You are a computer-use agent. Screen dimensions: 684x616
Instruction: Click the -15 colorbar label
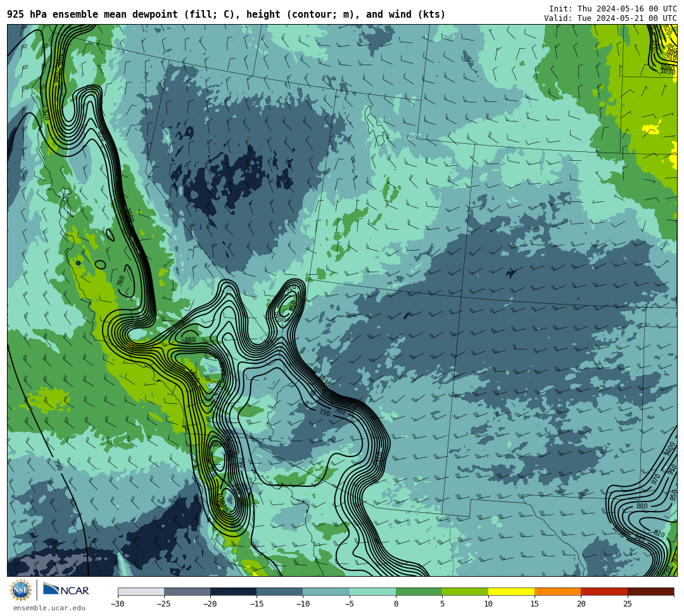[x=256, y=604]
